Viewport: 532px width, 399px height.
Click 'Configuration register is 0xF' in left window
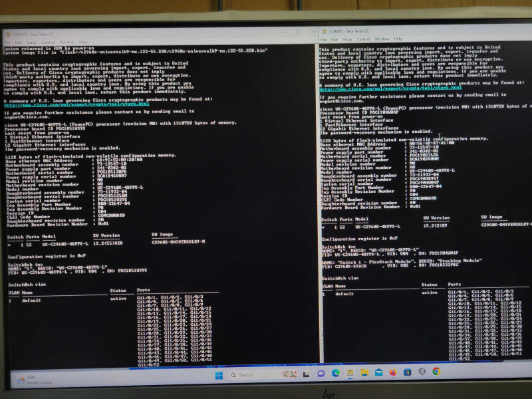click(x=47, y=256)
